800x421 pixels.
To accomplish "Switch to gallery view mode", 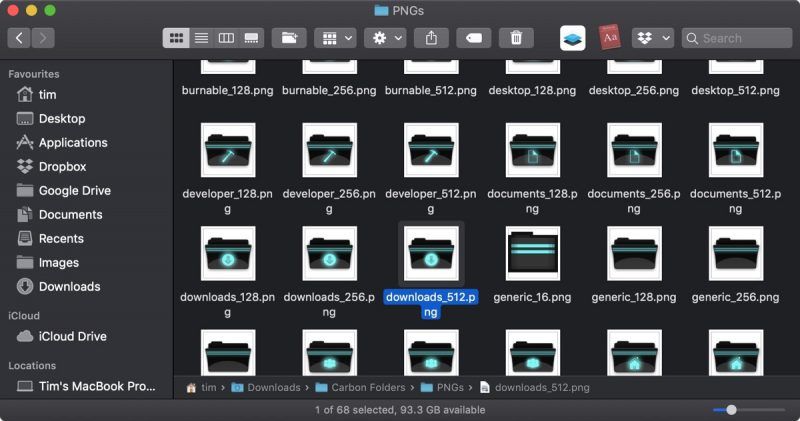I will (251, 38).
